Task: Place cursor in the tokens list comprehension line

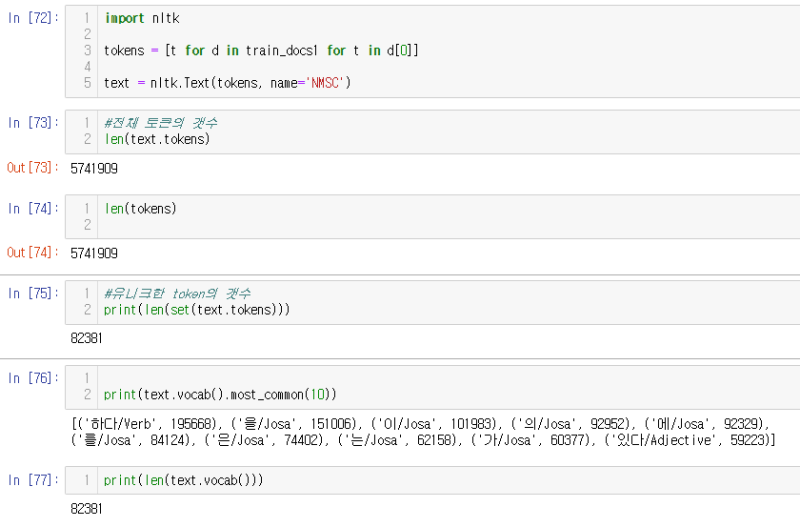Action: click(261, 50)
